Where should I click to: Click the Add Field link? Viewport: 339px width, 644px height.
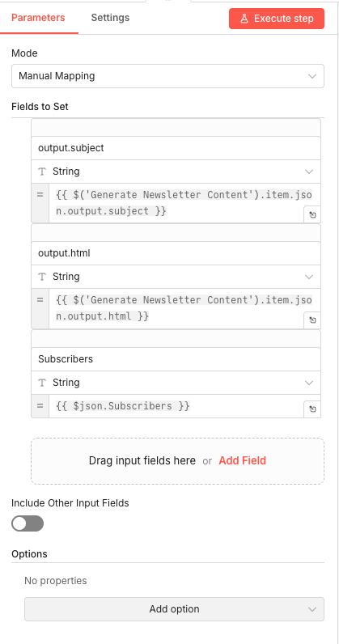click(x=243, y=461)
